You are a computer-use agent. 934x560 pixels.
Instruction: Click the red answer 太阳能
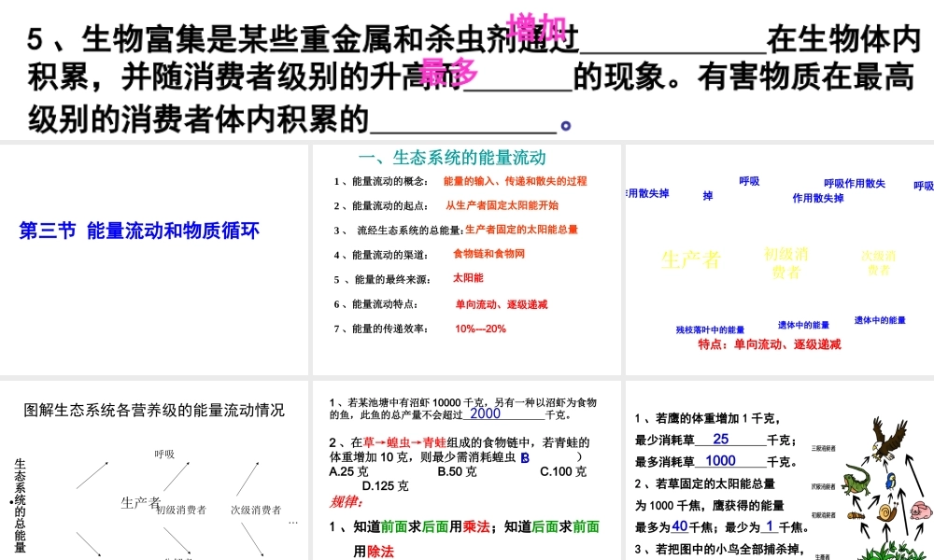[468, 278]
